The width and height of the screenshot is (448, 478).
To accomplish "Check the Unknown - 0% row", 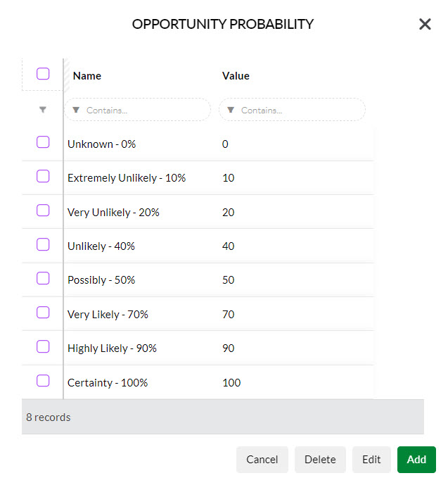I will coord(43,142).
